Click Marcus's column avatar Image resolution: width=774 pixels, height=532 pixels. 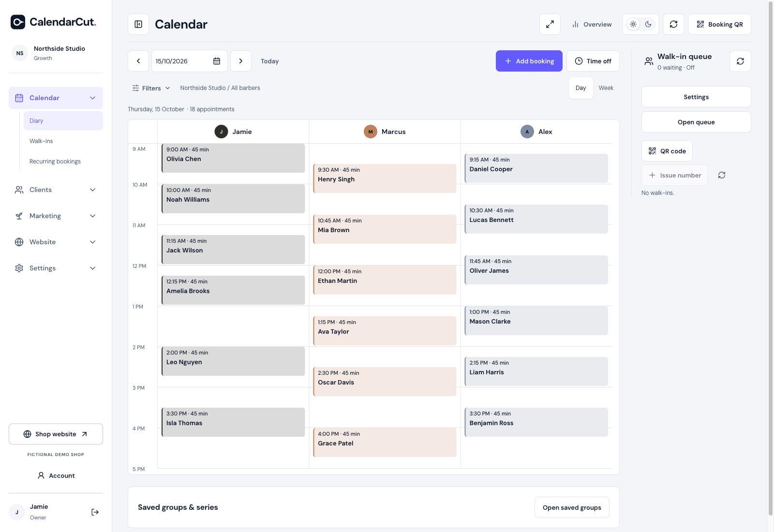tap(371, 132)
